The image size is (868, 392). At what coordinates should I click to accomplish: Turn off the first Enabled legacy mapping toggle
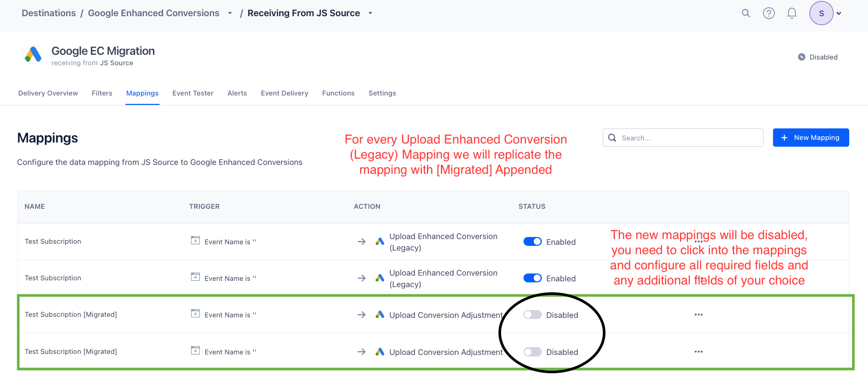[x=532, y=242]
